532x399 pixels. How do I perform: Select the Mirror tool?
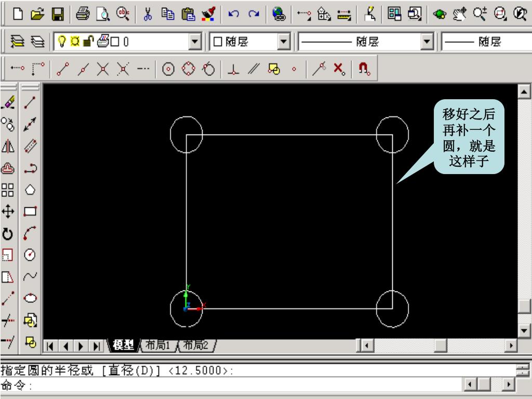(8, 147)
